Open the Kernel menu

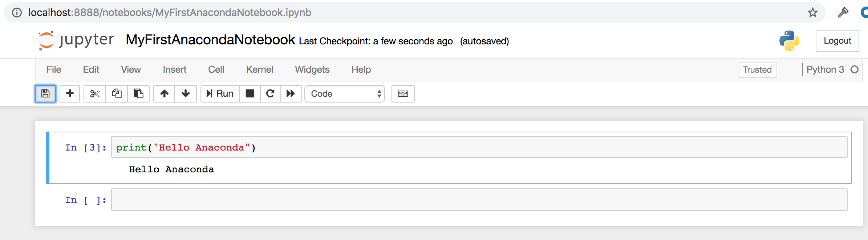(x=259, y=69)
